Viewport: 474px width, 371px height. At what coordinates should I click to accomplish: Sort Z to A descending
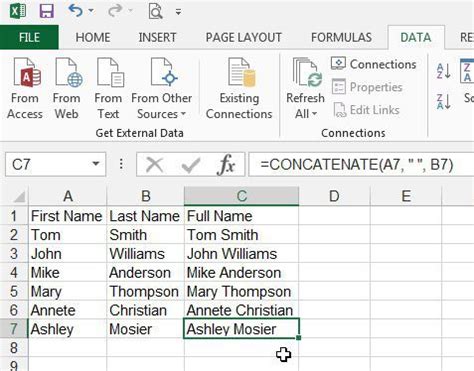click(444, 101)
